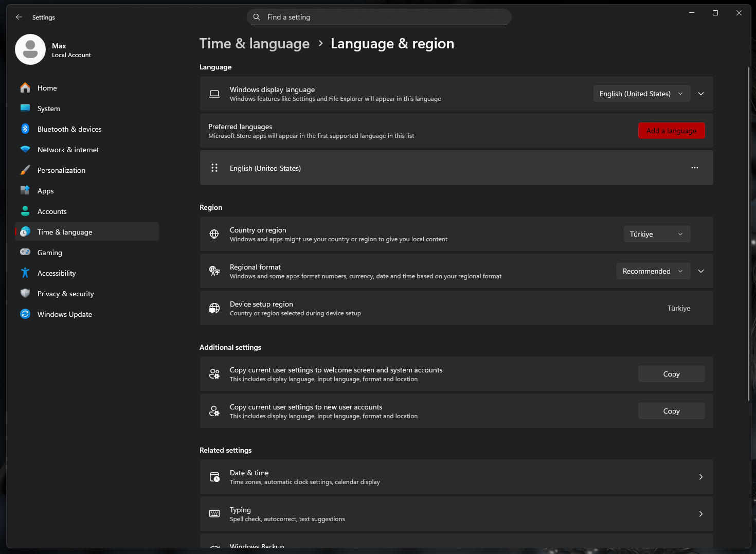Click the back arrow icon in Settings

tap(19, 17)
